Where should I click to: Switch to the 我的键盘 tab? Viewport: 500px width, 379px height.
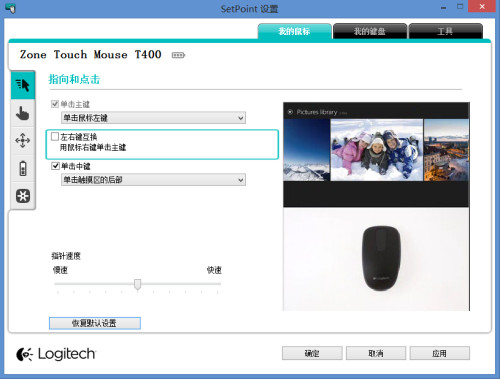370,31
